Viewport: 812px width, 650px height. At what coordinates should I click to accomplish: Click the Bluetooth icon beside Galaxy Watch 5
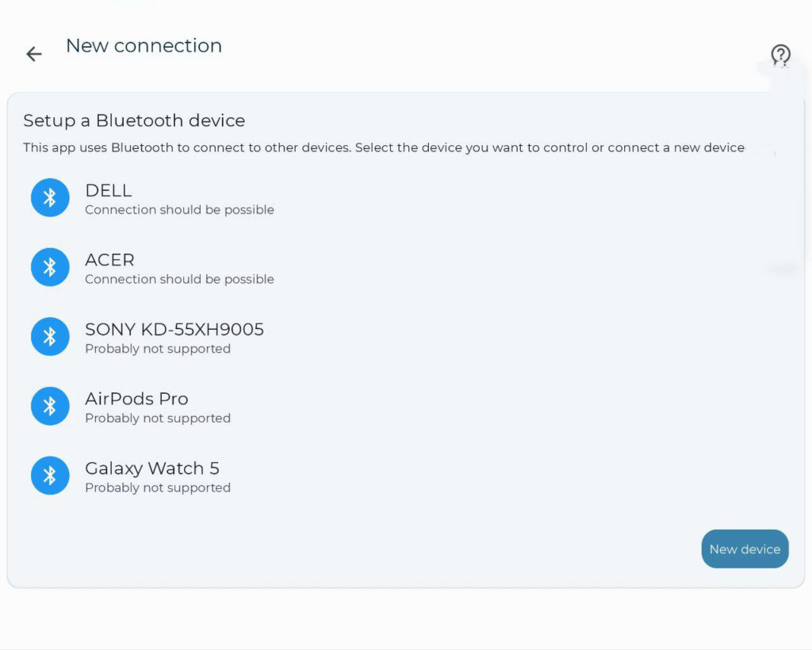click(50, 475)
